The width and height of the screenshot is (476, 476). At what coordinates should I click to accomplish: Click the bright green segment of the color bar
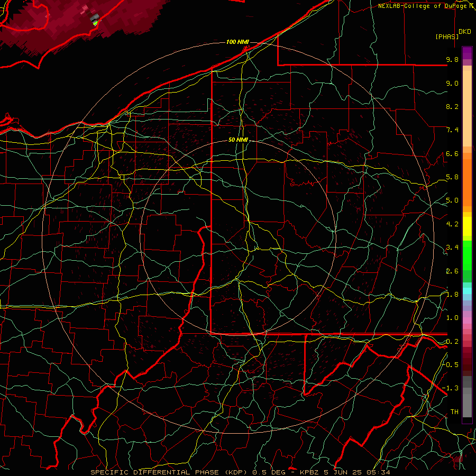[467, 255]
